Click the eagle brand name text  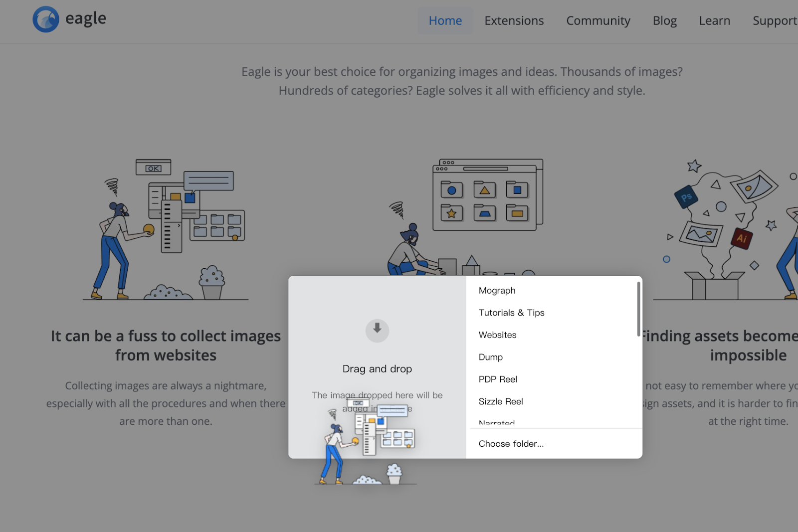pyautogui.click(x=86, y=18)
